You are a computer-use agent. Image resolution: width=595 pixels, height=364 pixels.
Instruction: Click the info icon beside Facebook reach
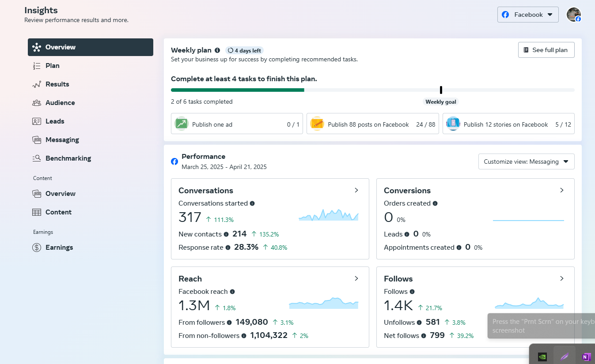[232, 292]
